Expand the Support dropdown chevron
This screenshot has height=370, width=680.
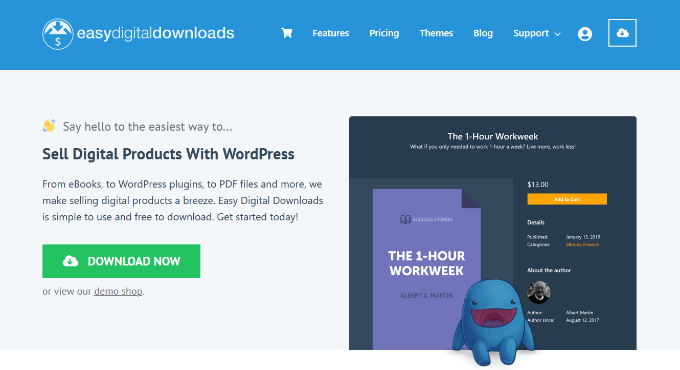click(558, 34)
